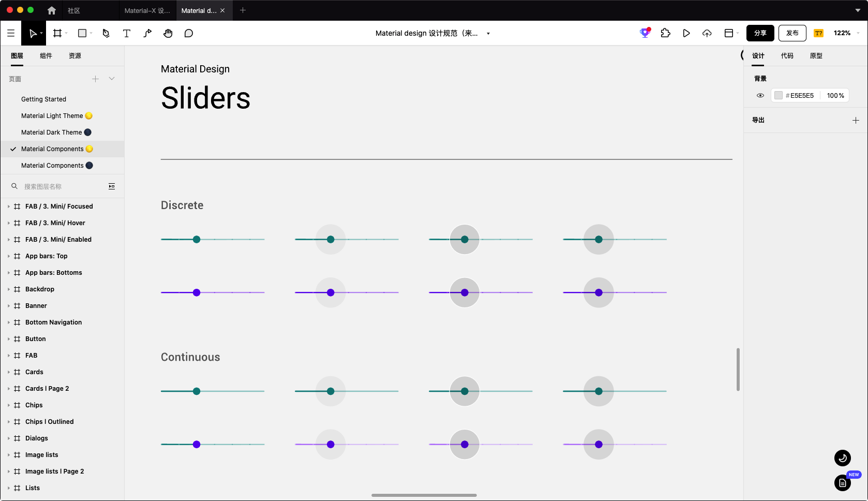Click the cloud upload icon

707,33
